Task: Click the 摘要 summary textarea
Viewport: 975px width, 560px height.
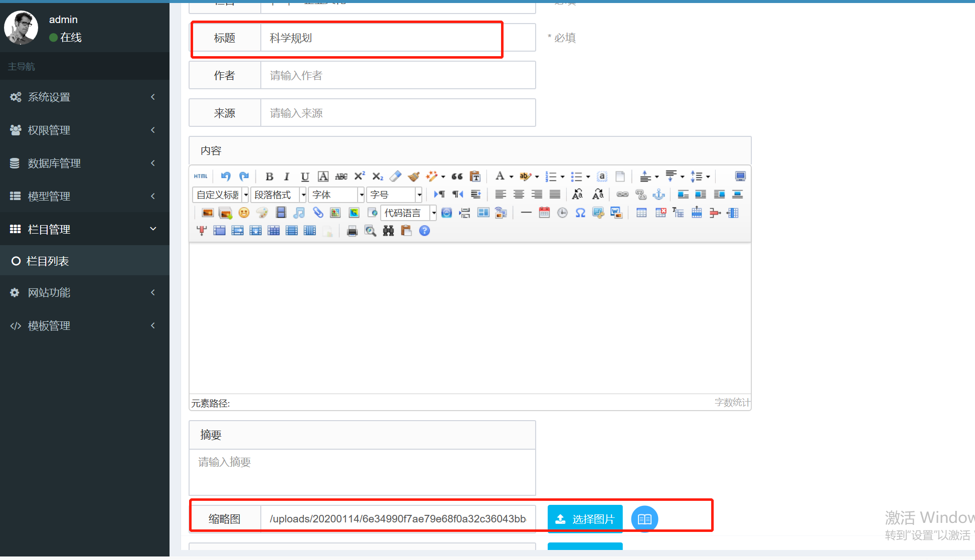Action: [362, 472]
